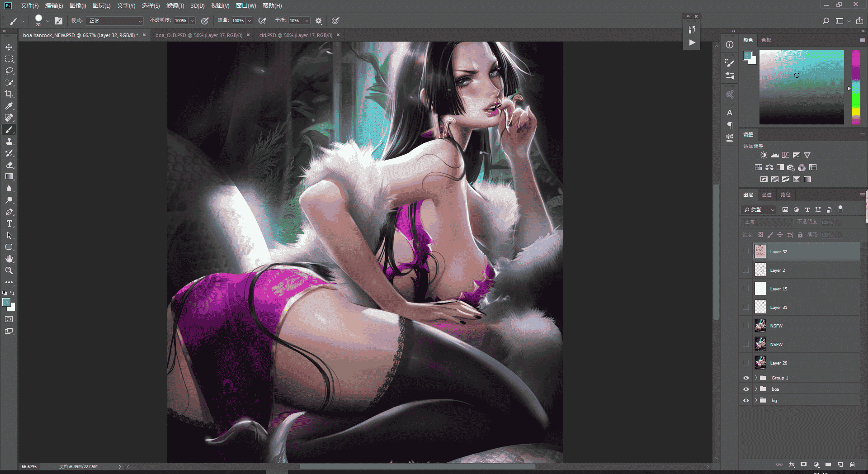Click the foreground color swatch in toolbar
This screenshot has width=868, height=474.
(6, 302)
